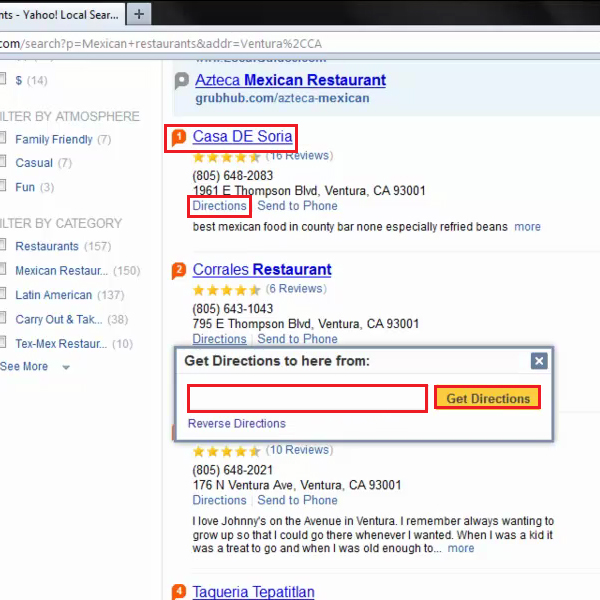Click the $ price filter label
600x600 pixels.
(19, 80)
